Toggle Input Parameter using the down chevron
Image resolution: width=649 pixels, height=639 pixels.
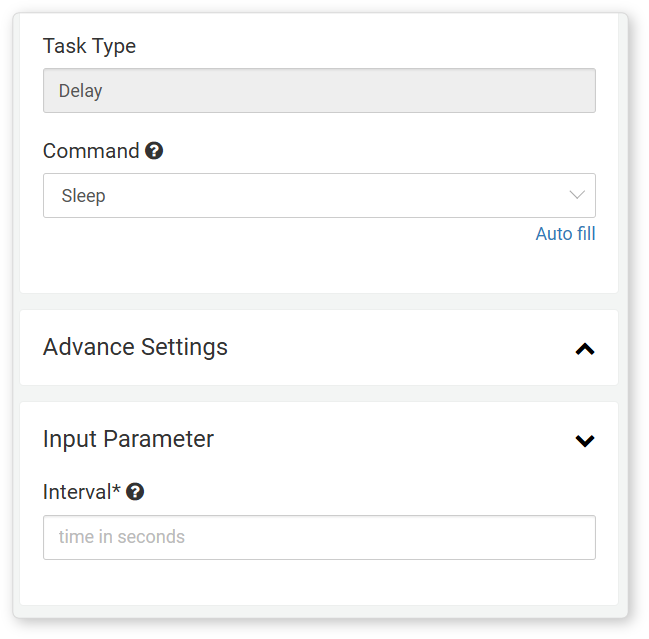pyautogui.click(x=585, y=440)
